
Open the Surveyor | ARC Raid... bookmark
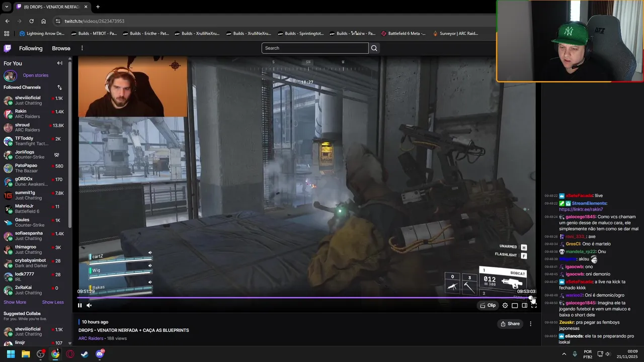click(x=455, y=34)
